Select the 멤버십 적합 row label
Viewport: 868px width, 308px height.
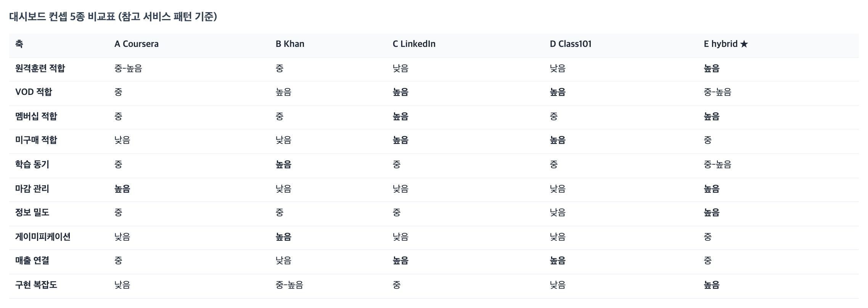[x=36, y=116]
